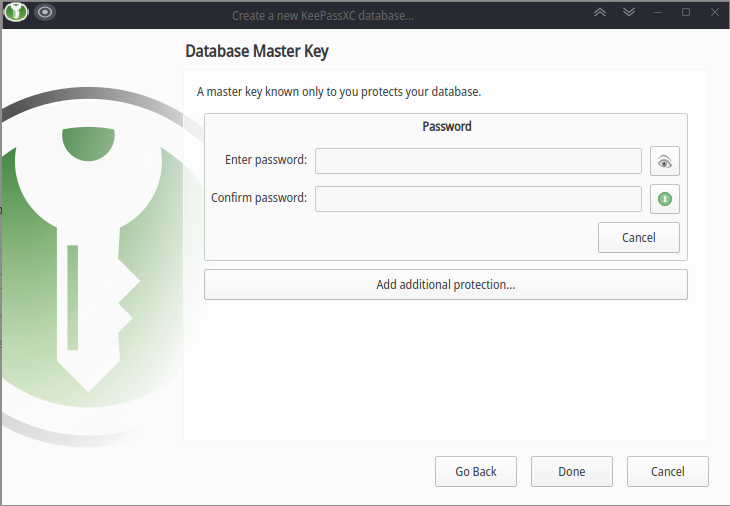This screenshot has height=506, width=730.
Task: Click the Confirm password field
Action: tap(478, 199)
